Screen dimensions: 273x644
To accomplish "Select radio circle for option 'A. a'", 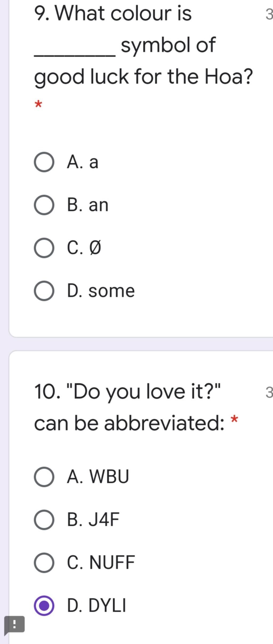I will click(44, 162).
